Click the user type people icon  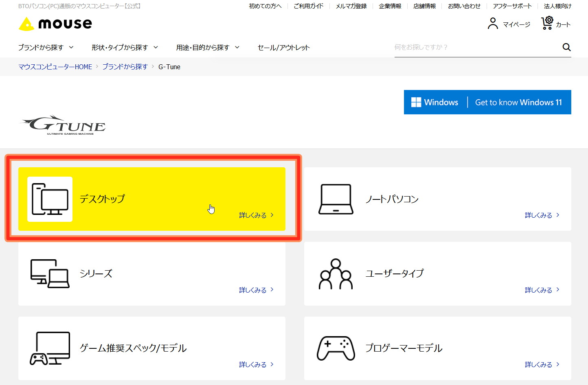click(336, 274)
